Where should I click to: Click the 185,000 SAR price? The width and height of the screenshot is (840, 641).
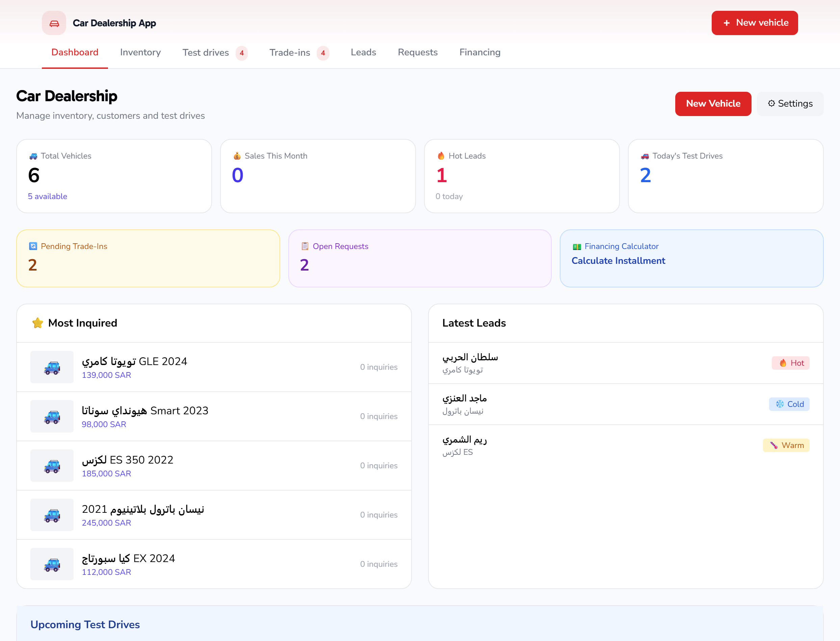click(106, 474)
